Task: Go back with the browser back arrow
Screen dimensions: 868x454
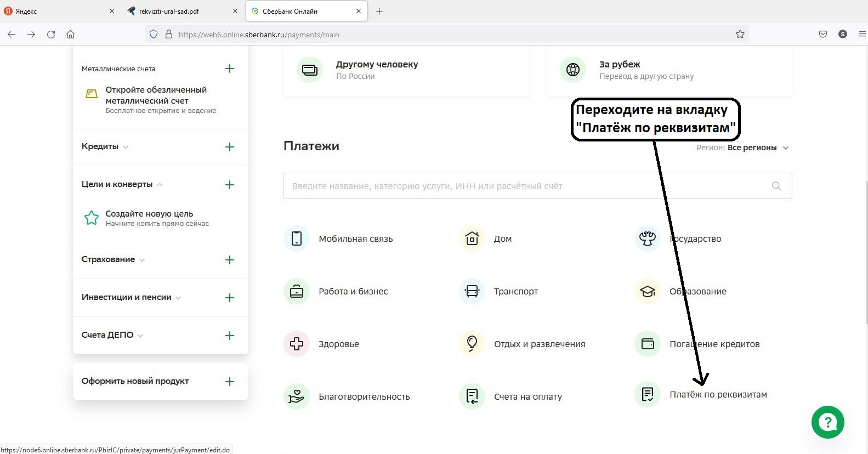Action: (12, 34)
